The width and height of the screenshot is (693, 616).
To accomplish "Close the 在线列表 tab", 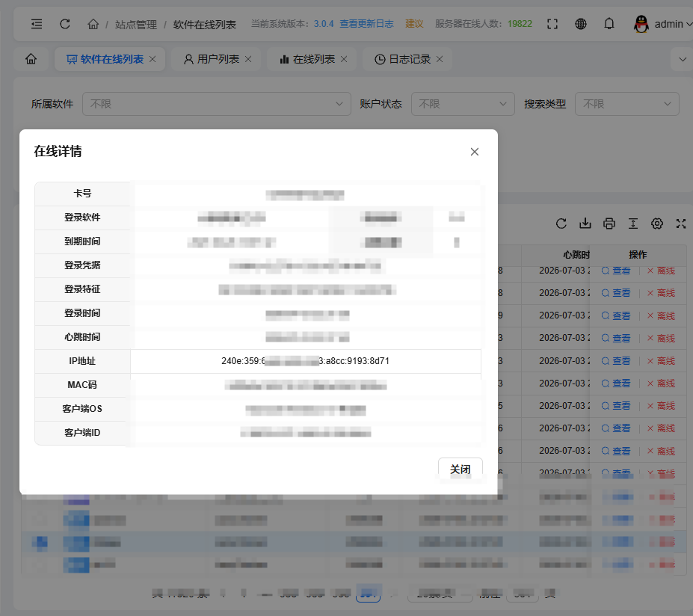I will coord(344,59).
